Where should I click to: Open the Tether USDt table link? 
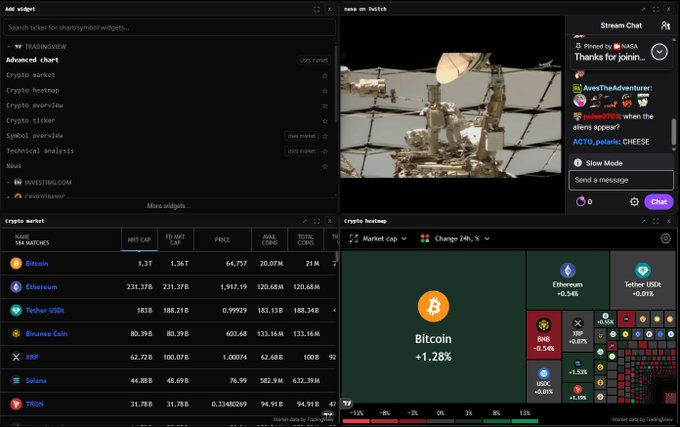45,310
